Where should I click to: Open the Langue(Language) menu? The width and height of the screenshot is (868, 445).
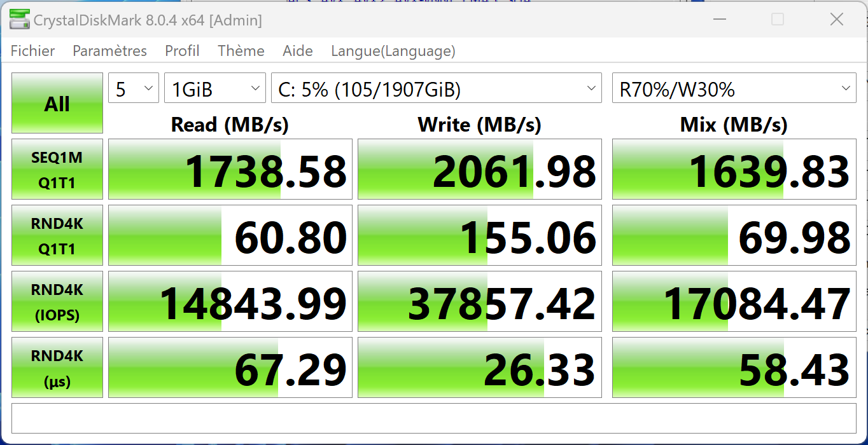(393, 51)
